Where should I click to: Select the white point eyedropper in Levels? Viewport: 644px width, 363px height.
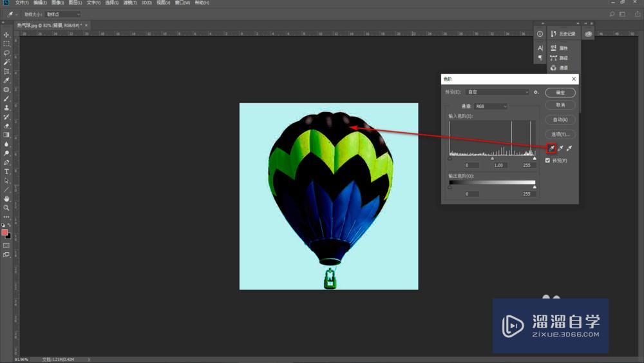click(569, 149)
